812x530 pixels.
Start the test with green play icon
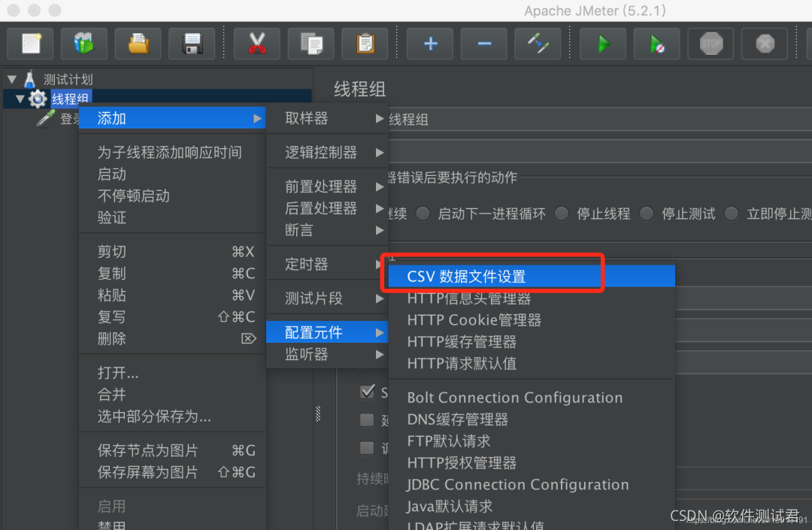tap(603, 44)
